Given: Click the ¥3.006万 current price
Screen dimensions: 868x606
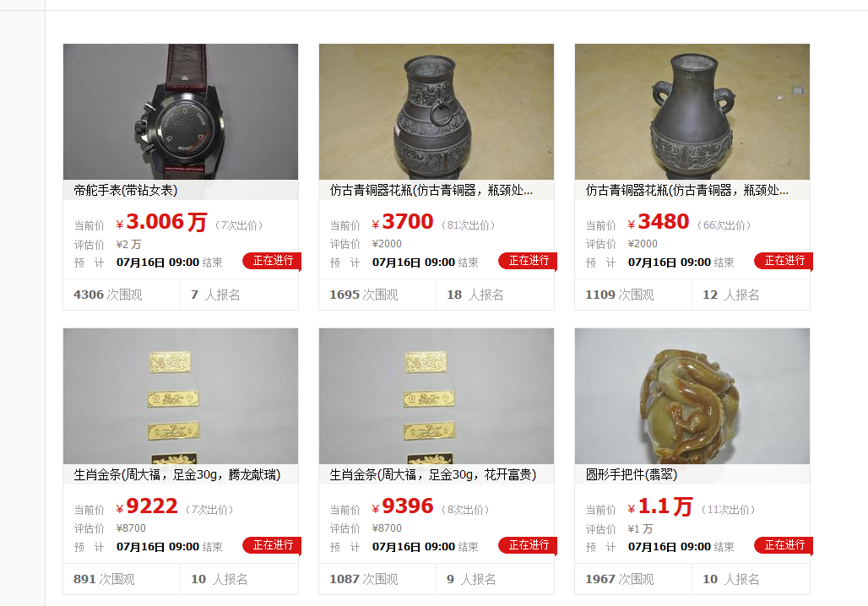Looking at the screenshot, I should coord(161,222).
